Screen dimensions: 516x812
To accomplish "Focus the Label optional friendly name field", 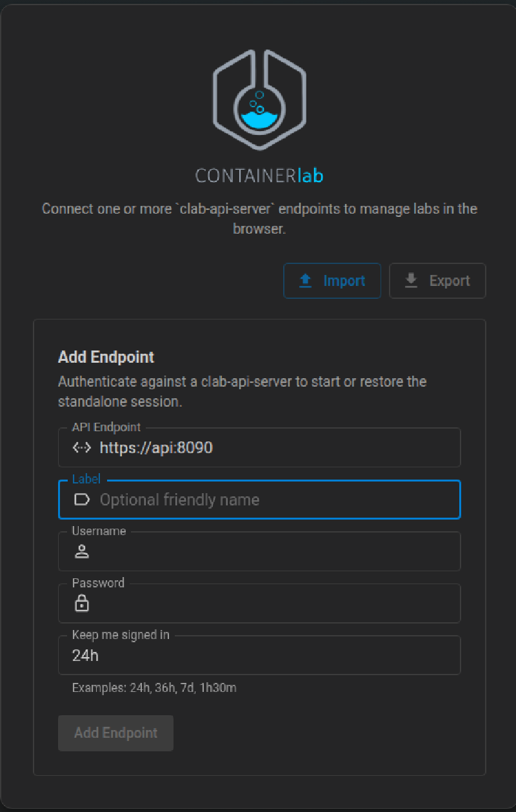I will point(259,500).
